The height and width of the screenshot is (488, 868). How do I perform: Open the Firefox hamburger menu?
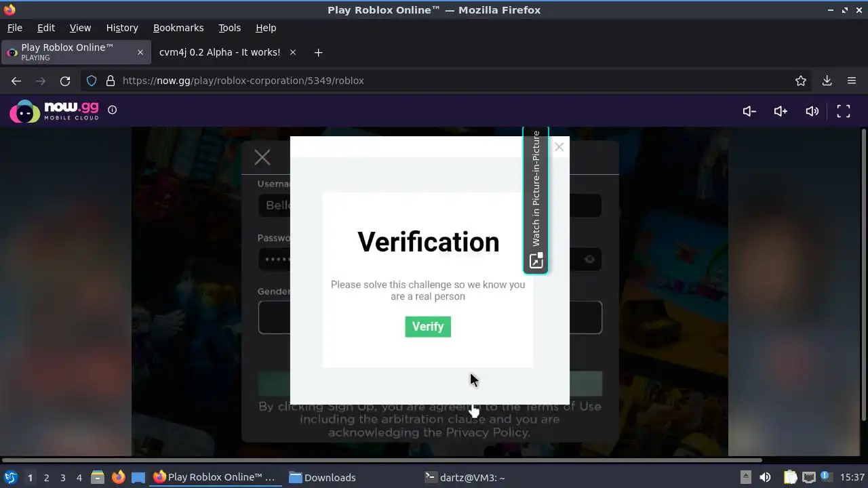pyautogui.click(x=852, y=81)
